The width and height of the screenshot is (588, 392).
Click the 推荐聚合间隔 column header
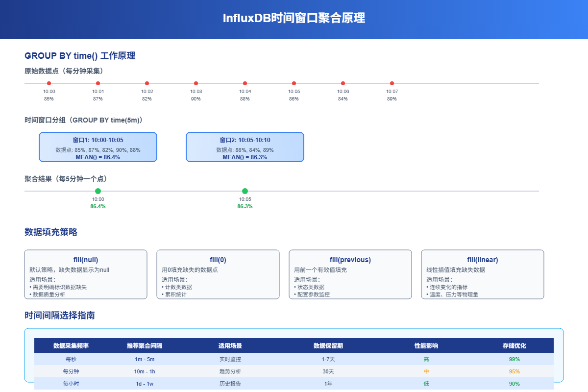click(145, 345)
